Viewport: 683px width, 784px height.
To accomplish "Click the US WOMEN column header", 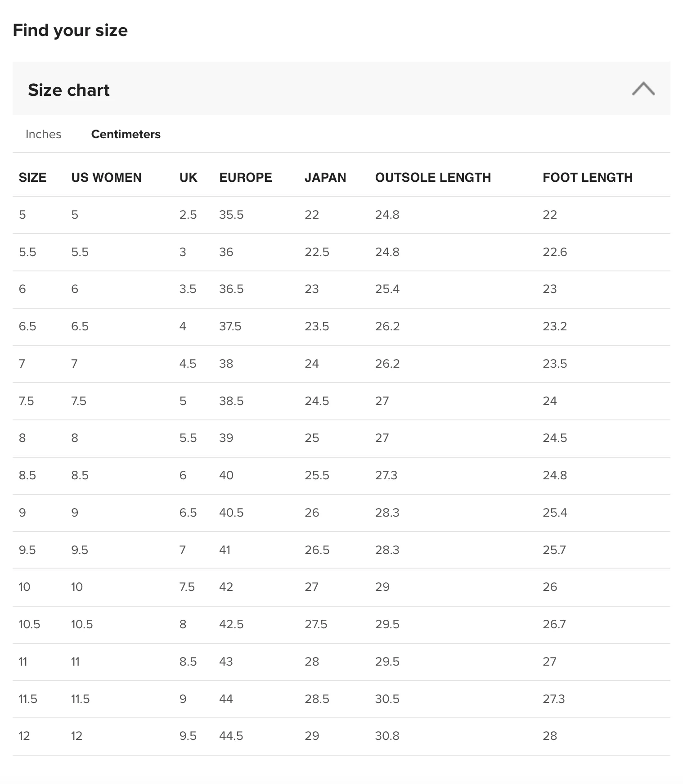I will click(x=106, y=177).
